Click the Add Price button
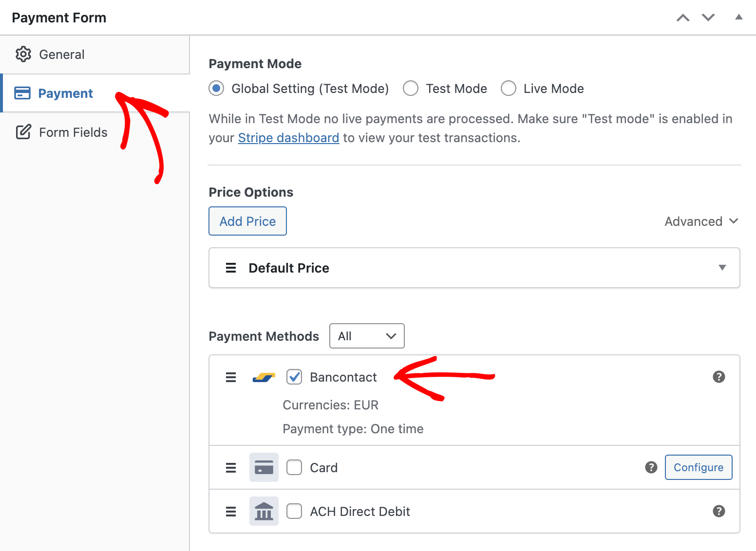This screenshot has height=551, width=756. (247, 221)
